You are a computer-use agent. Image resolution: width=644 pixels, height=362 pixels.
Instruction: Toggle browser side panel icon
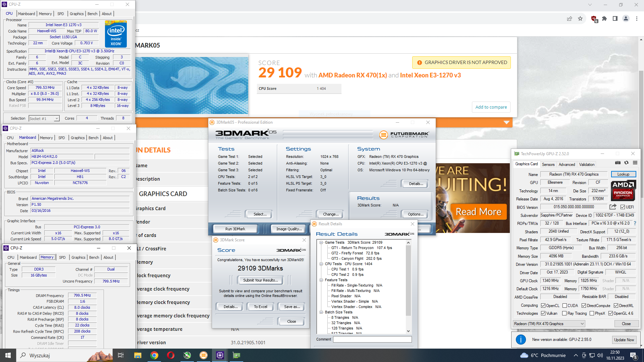(x=615, y=18)
